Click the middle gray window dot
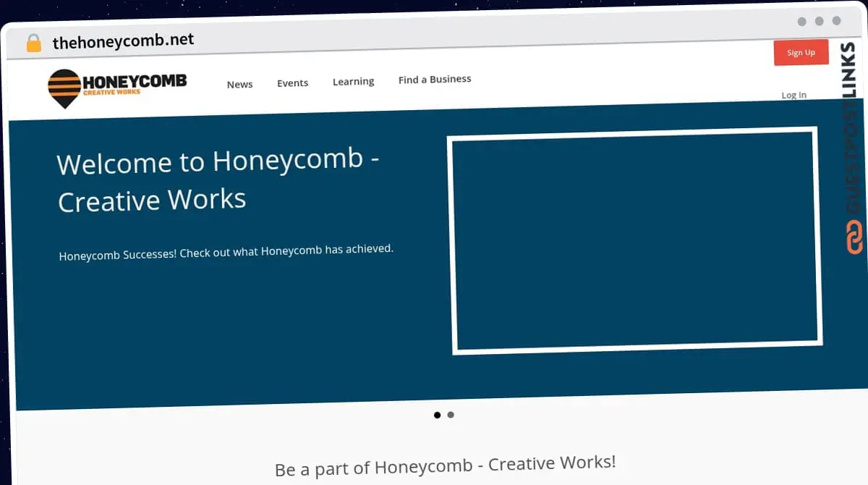Viewport: 868px width, 485px height. pos(819,22)
